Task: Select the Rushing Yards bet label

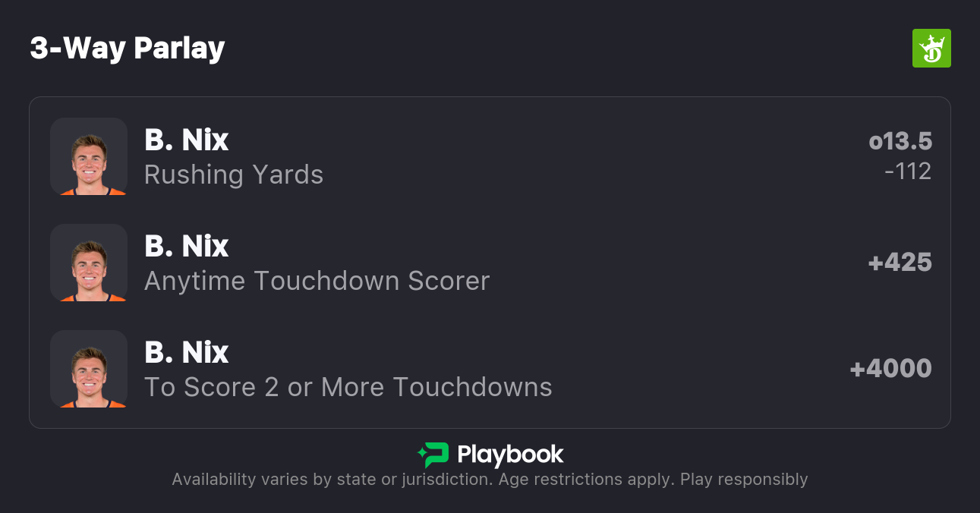Action: 234,175
